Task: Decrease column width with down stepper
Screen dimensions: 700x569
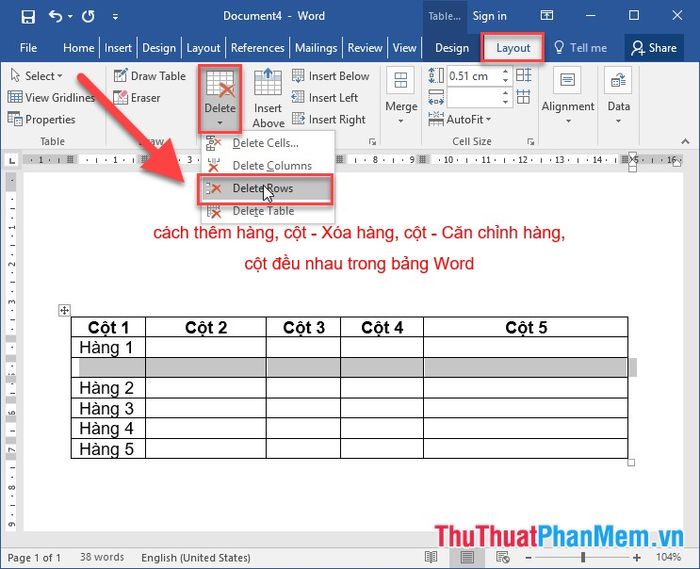Action: coord(505,102)
